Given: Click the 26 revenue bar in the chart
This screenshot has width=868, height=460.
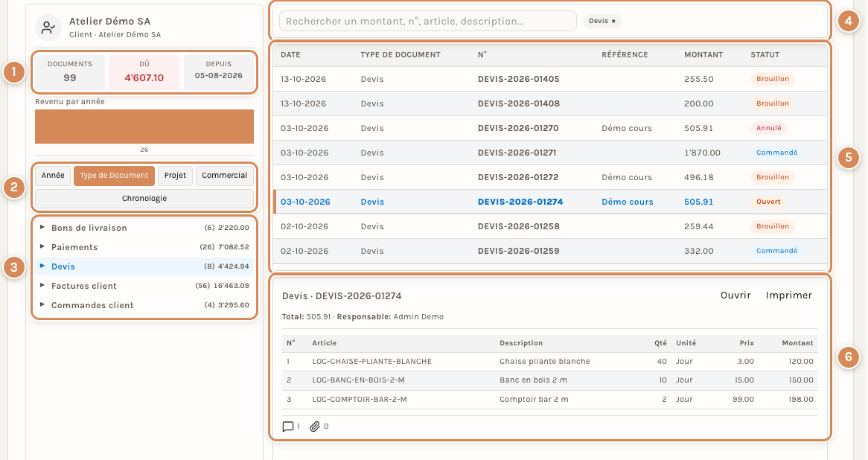Looking at the screenshot, I should [x=144, y=127].
